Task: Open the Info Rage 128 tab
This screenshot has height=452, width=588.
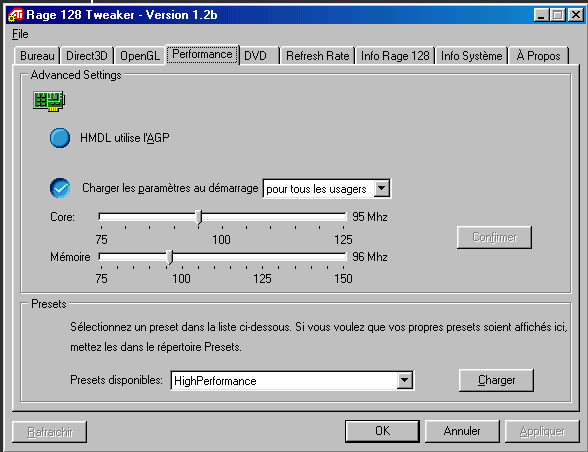Action: 395,56
